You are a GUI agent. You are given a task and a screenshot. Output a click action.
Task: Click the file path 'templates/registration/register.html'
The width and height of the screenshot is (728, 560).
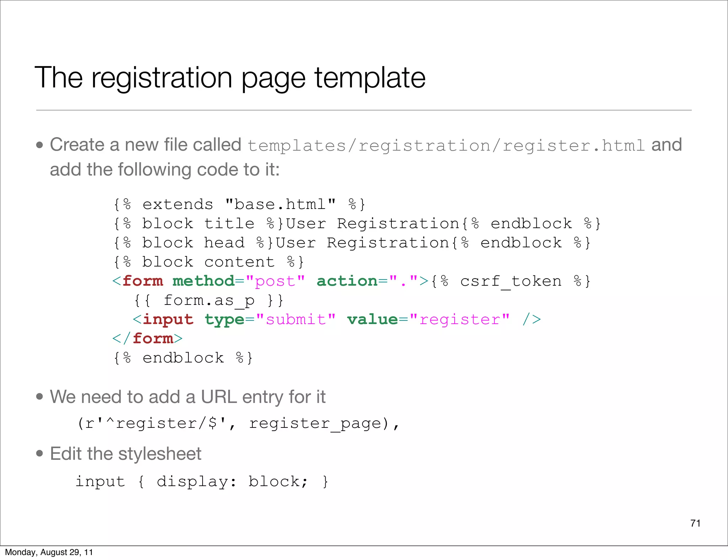click(x=446, y=146)
